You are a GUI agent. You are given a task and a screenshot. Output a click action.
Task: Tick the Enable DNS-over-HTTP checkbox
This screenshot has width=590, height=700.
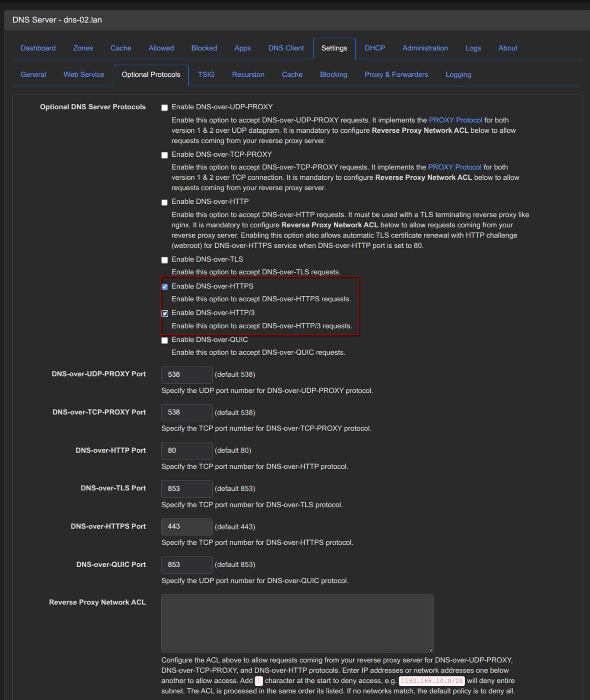[165, 202]
